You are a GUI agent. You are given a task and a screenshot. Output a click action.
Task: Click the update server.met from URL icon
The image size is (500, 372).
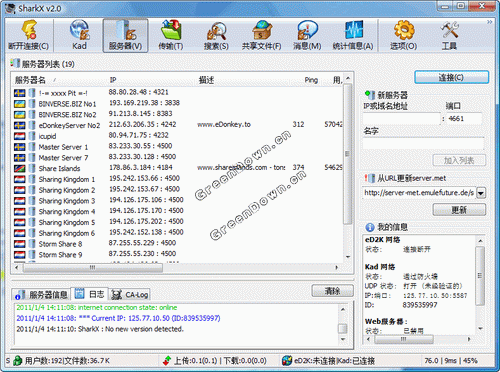coord(370,178)
